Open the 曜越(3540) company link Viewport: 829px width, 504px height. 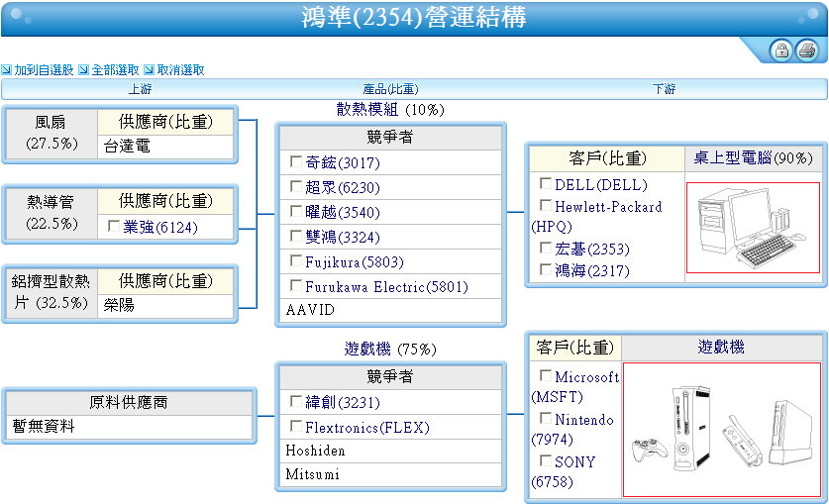click(343, 212)
